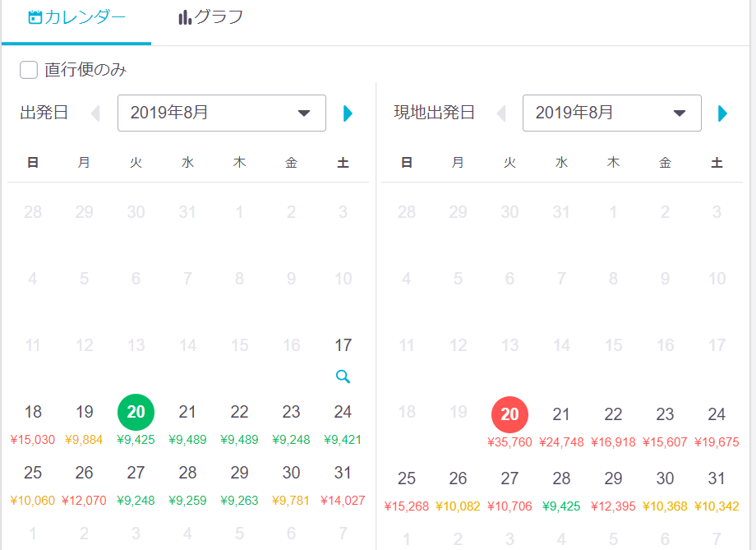Screen dimensions: 756x550
Task: Open the 現地出発日 month dropdown
Action: (x=612, y=113)
